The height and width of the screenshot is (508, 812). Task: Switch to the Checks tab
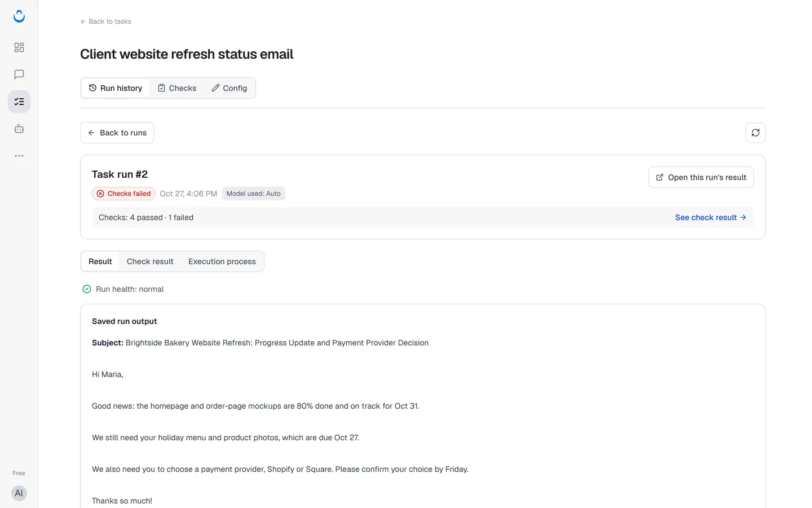177,88
